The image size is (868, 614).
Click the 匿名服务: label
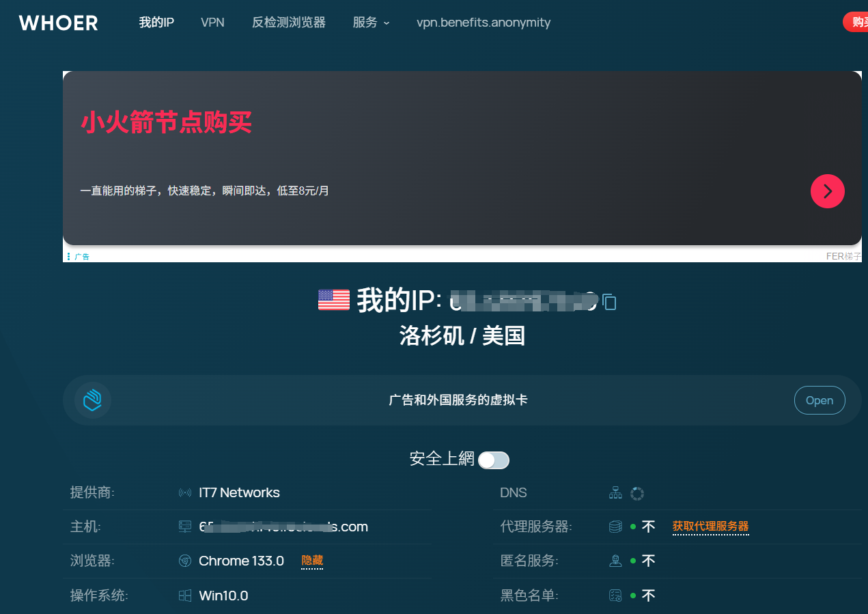[x=530, y=561]
